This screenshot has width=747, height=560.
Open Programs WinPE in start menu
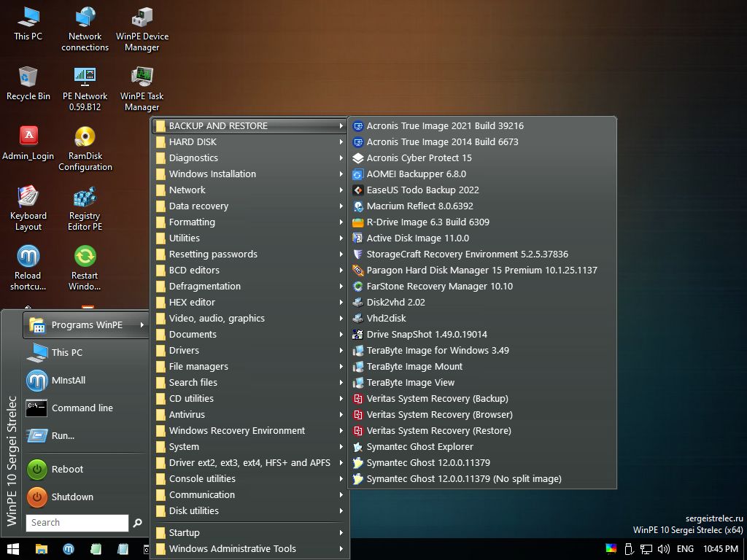(x=86, y=324)
